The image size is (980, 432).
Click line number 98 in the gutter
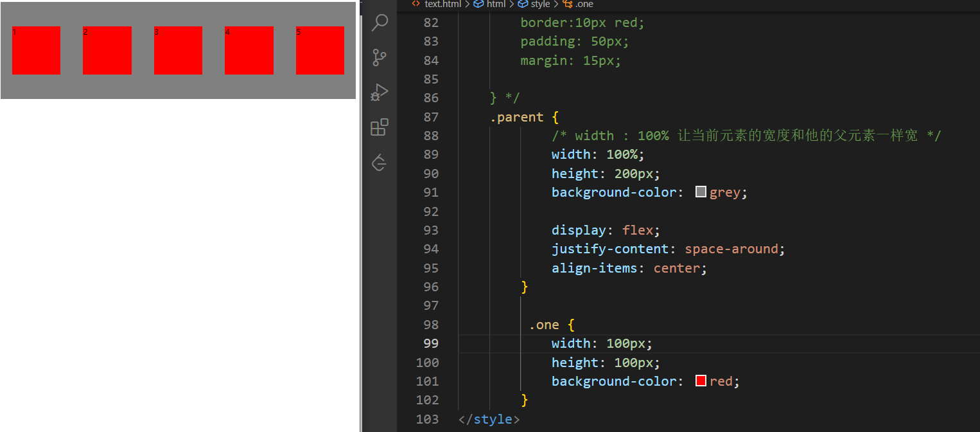[431, 325]
